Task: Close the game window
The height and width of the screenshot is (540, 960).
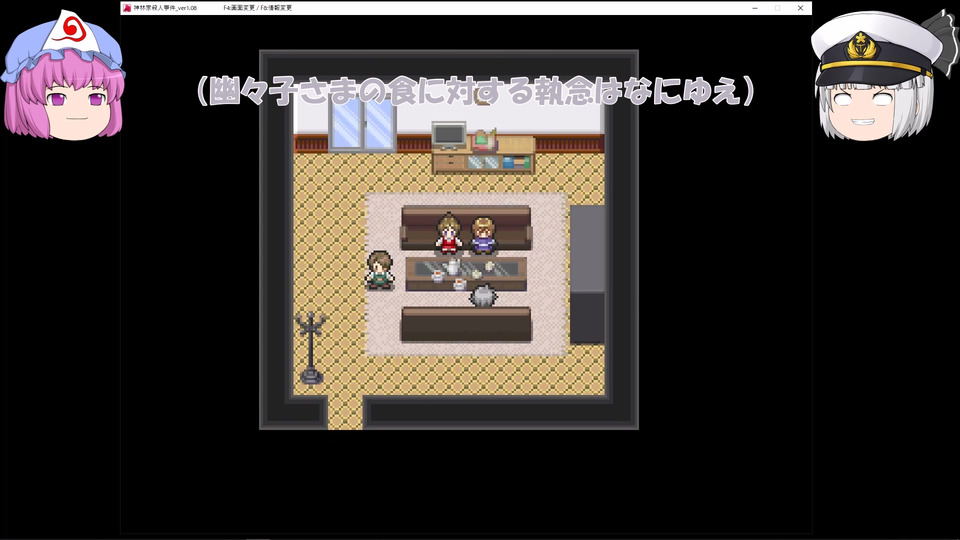Action: coord(800,8)
